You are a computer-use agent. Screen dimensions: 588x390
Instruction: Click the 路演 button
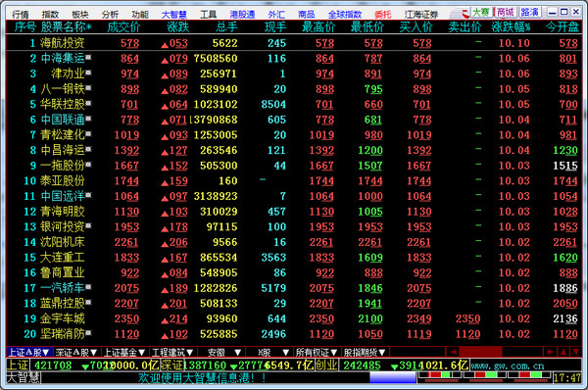(x=530, y=12)
